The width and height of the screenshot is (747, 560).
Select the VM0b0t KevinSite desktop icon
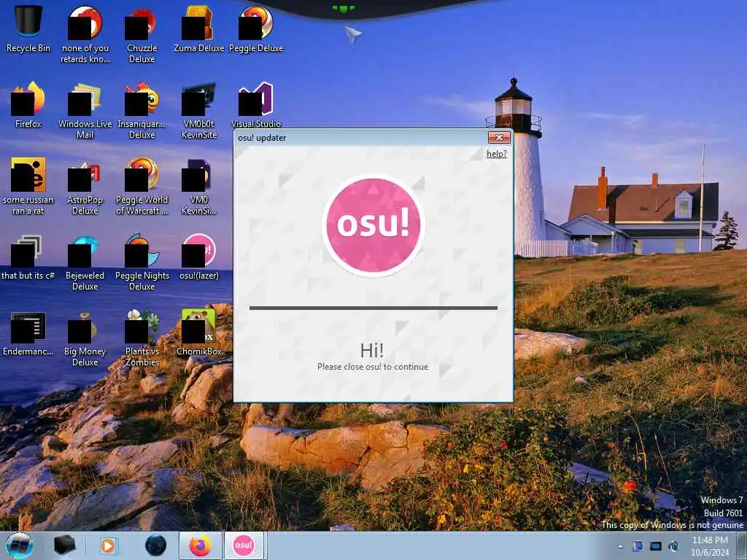(x=198, y=111)
